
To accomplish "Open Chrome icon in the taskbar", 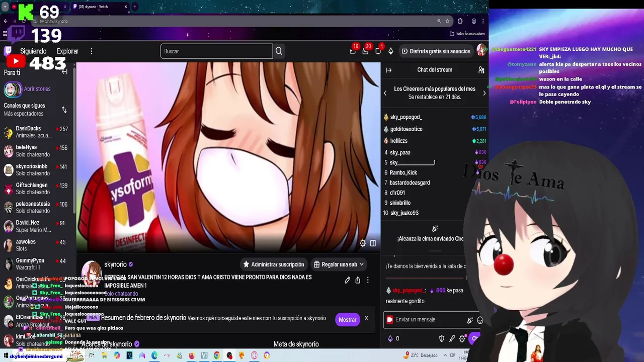I will tap(216, 355).
